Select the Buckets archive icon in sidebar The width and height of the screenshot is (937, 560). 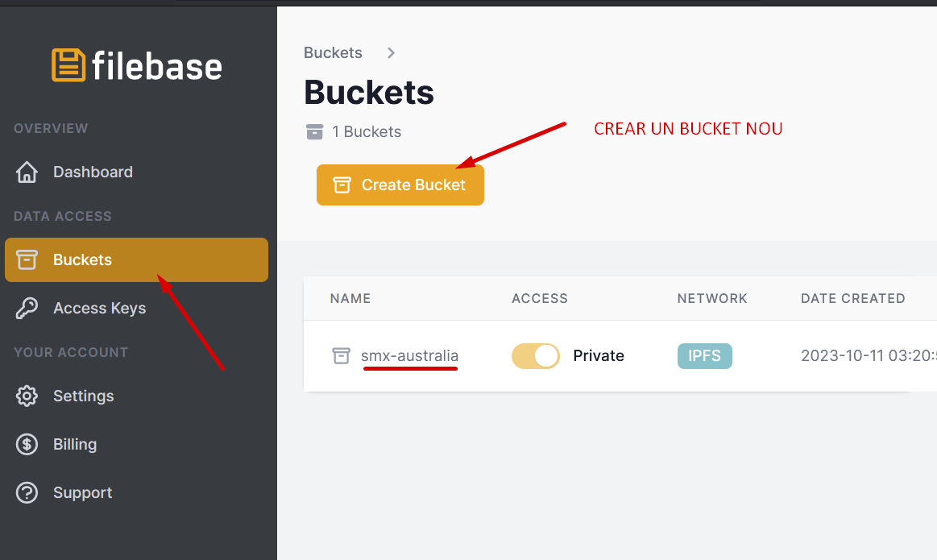pyautogui.click(x=27, y=260)
